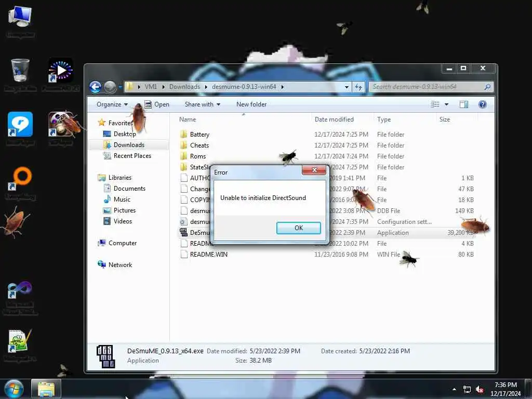Select the README.WIN file icon
This screenshot has height=399, width=532.
click(183, 255)
